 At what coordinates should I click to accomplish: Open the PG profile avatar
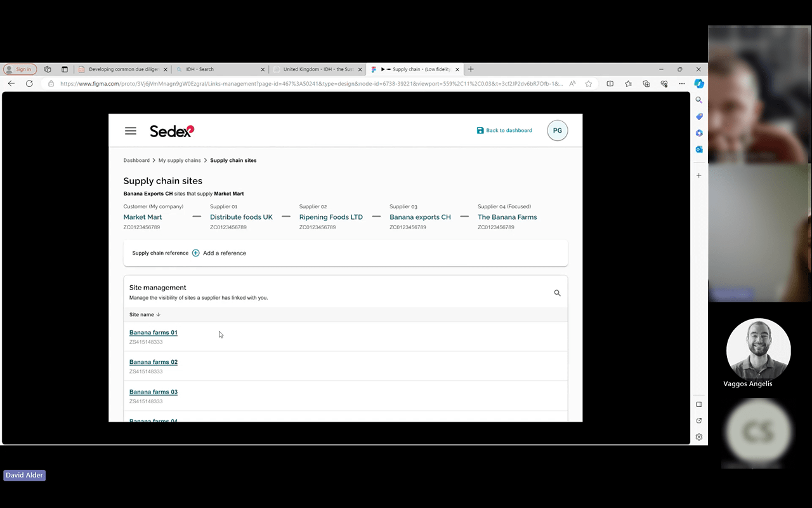558,131
